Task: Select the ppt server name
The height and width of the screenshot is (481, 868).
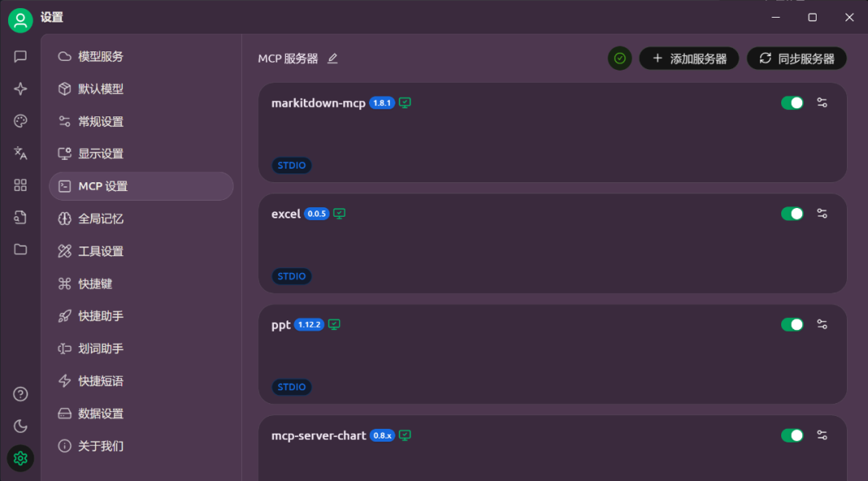Action: (280, 325)
